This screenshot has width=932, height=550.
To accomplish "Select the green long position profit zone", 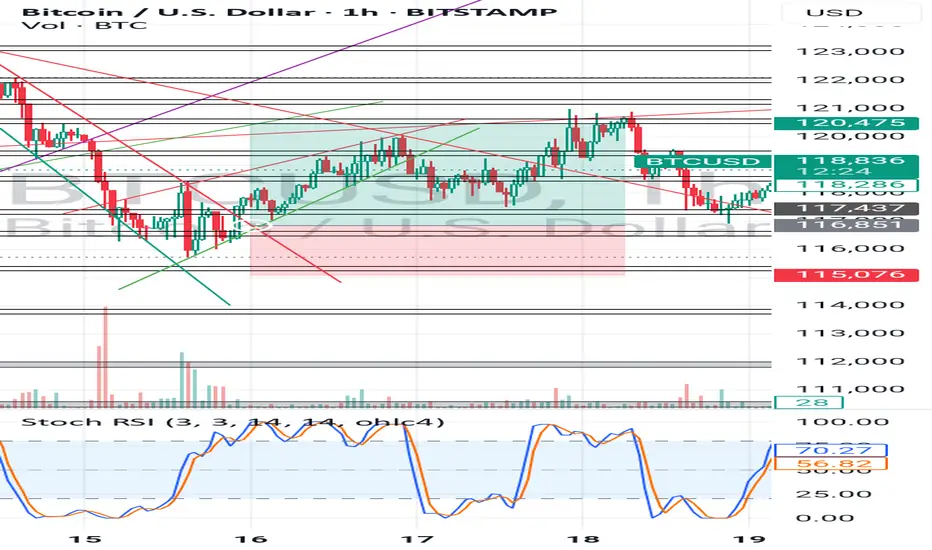I will (x=437, y=174).
